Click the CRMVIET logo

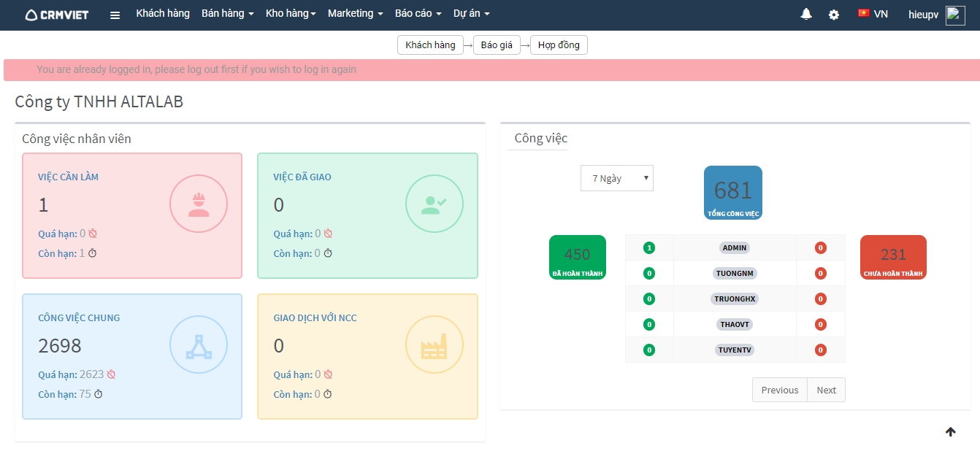tap(56, 15)
